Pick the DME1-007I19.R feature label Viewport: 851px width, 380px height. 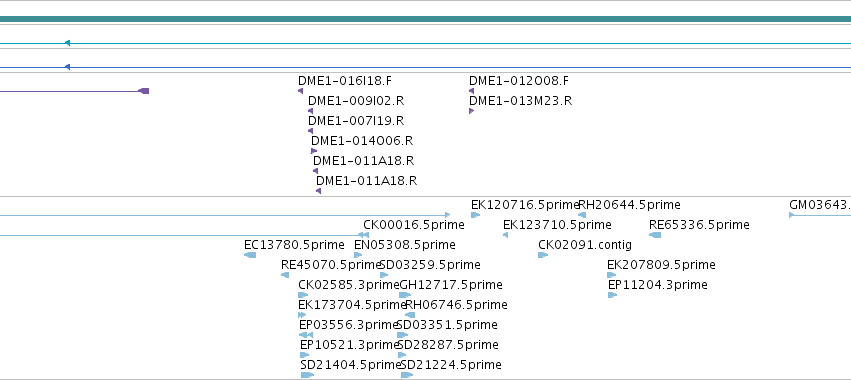point(356,121)
